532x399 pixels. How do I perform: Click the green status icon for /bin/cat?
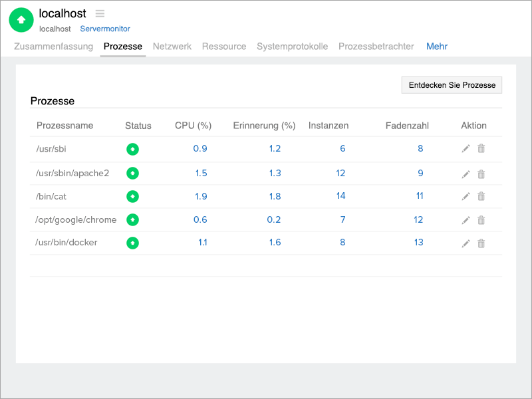tap(133, 196)
